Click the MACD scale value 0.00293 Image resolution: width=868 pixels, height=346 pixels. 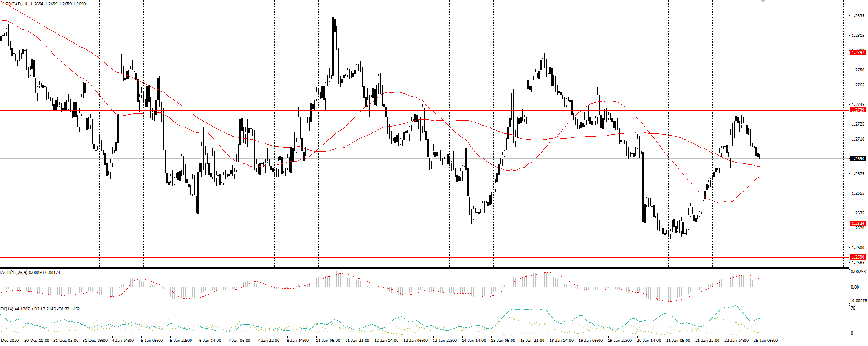pos(858,272)
